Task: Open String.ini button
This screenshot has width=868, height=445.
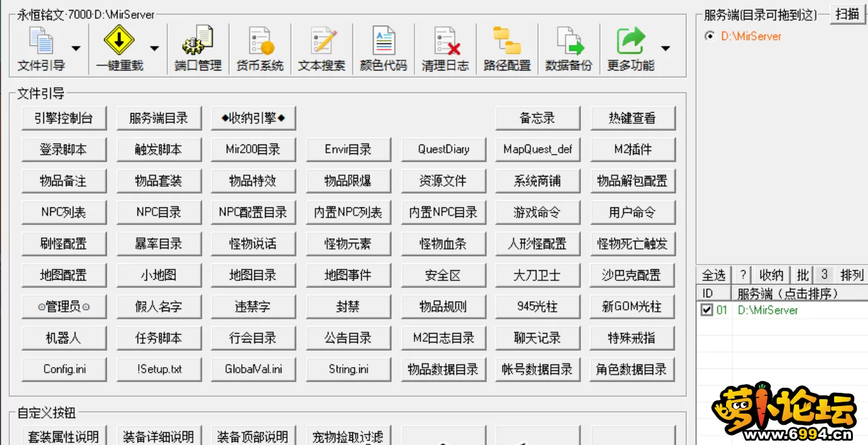Action: (x=348, y=370)
